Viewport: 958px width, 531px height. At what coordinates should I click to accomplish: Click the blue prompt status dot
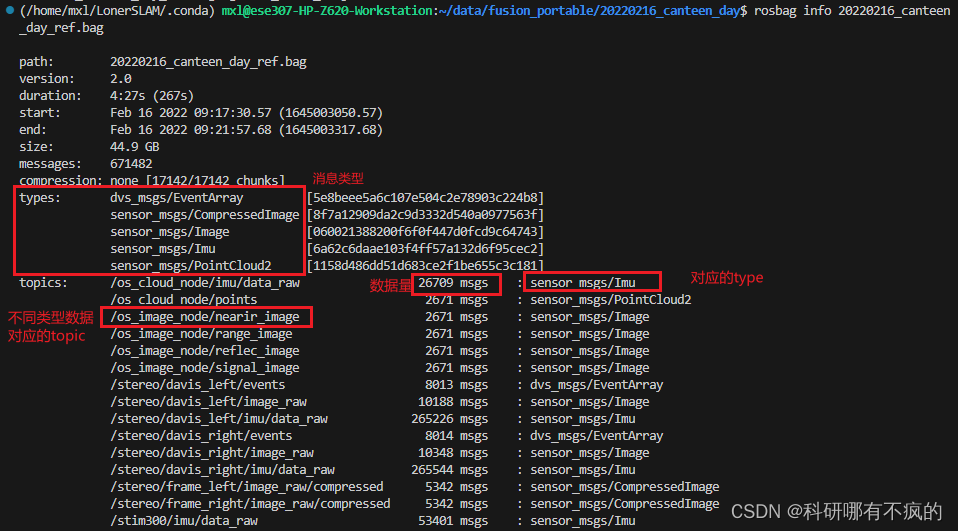[x=9, y=10]
